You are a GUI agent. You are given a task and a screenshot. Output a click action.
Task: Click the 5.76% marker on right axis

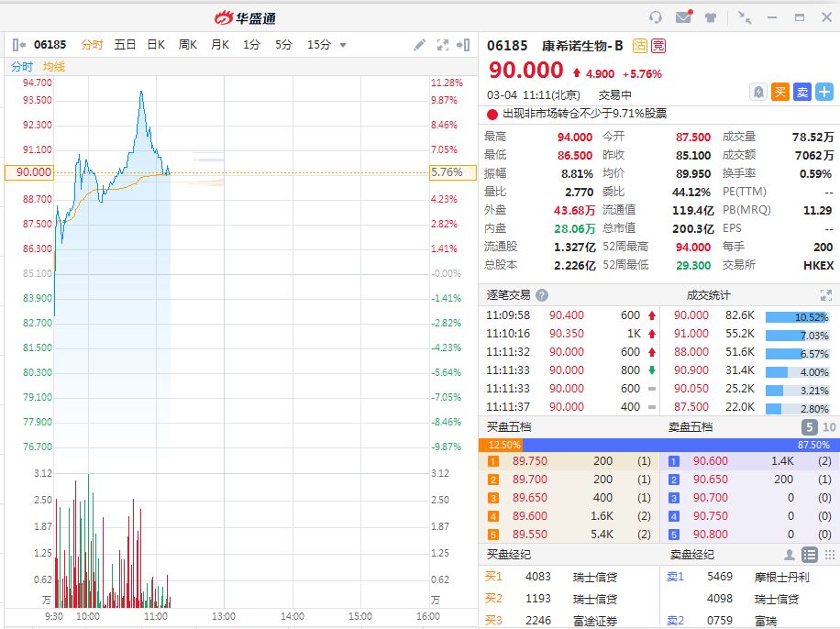click(453, 172)
